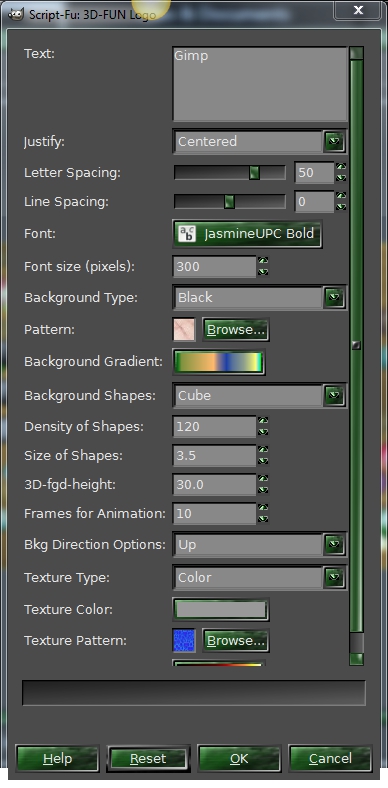Click the blue Texture Pattern thumbnail
388x788 pixels.
[183, 641]
